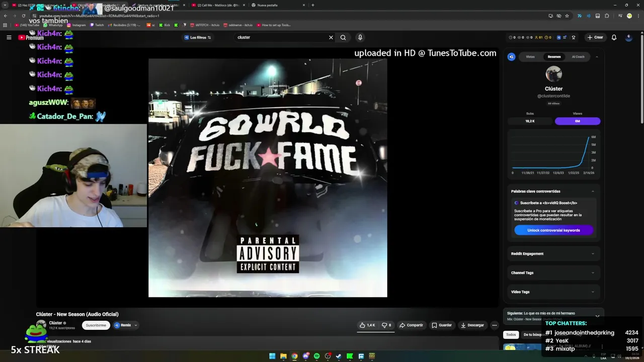Open the 'How to set up Tools' bookmark
Screen dimensions: 644x362
tap(274, 25)
